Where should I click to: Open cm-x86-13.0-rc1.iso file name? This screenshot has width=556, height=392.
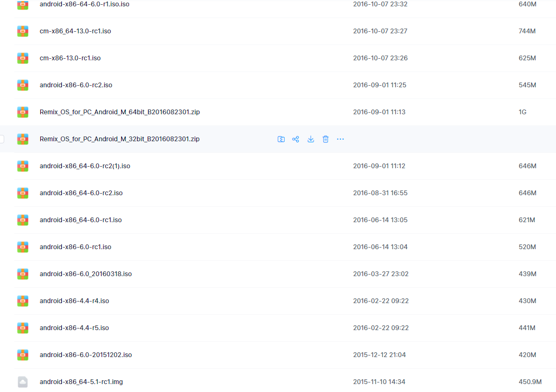pyautogui.click(x=70, y=58)
